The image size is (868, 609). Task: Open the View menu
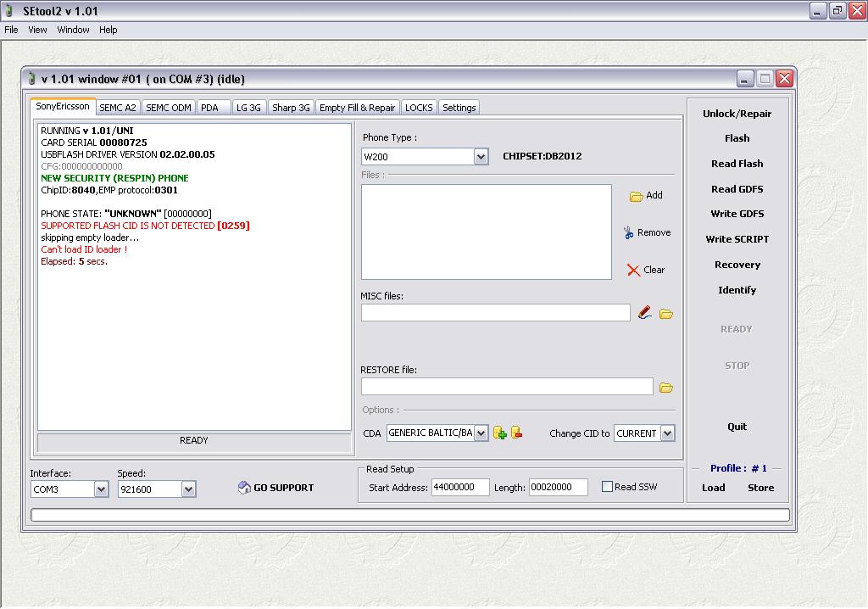(x=37, y=30)
